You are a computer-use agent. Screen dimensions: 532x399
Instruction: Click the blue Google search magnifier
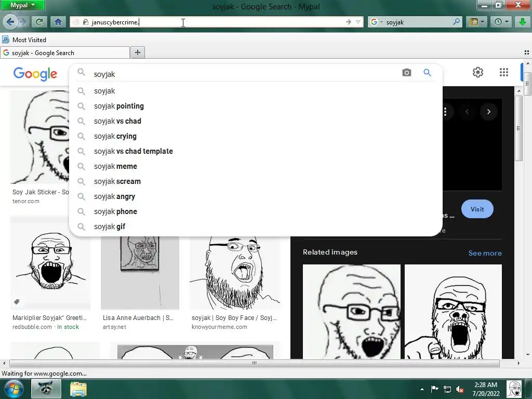tap(427, 72)
